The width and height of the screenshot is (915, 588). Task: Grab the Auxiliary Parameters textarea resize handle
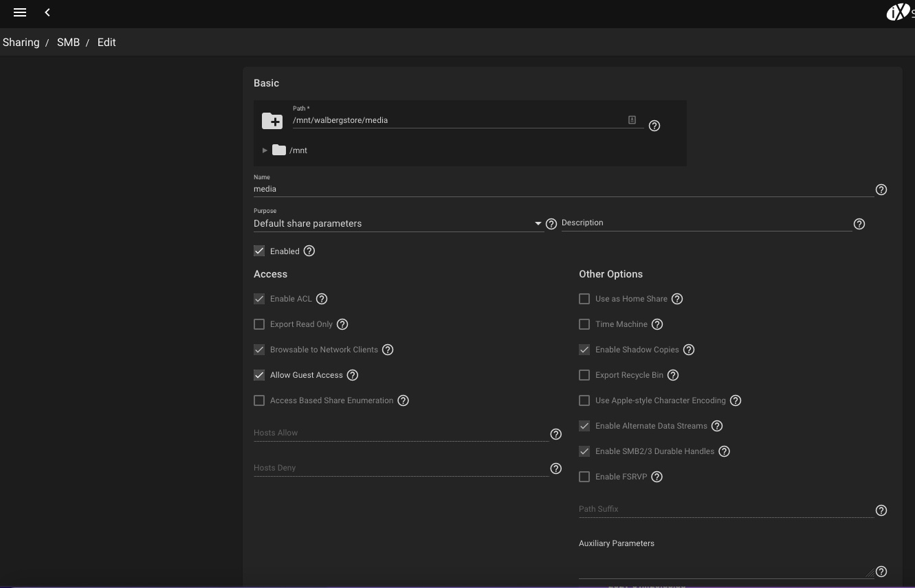(x=870, y=573)
